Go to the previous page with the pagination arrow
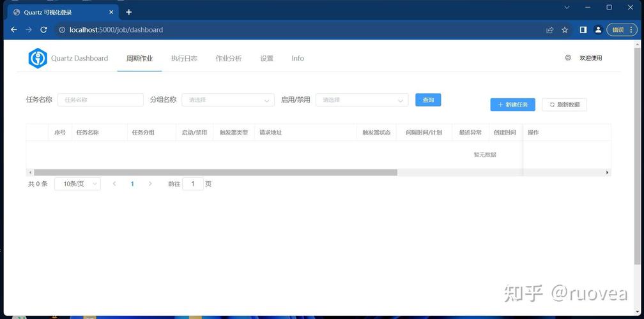The image size is (644, 319). 114,184
